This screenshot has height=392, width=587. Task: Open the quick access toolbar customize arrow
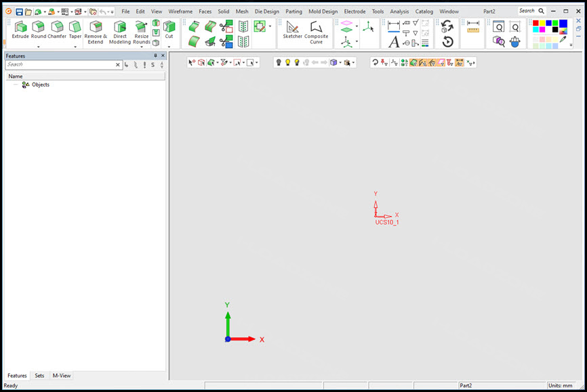point(112,12)
